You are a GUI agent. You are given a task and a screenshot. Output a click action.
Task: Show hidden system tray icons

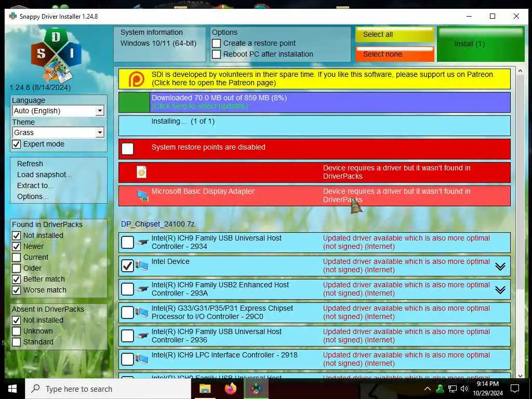pos(428,389)
